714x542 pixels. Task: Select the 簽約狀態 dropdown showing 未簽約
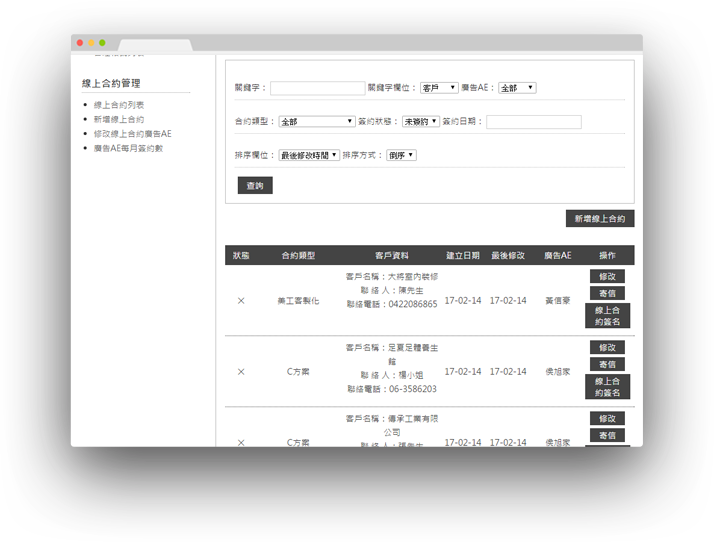click(420, 121)
